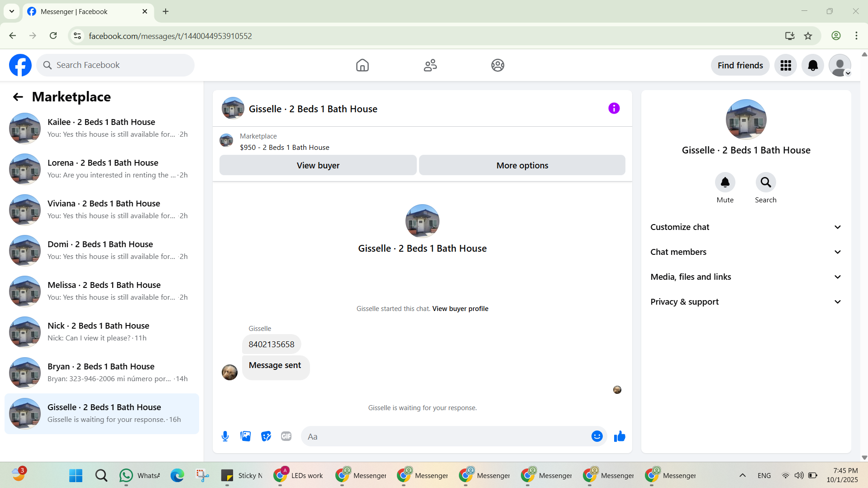The height and width of the screenshot is (488, 868).
Task: Click the large house thumbnail in details panel
Action: click(746, 120)
